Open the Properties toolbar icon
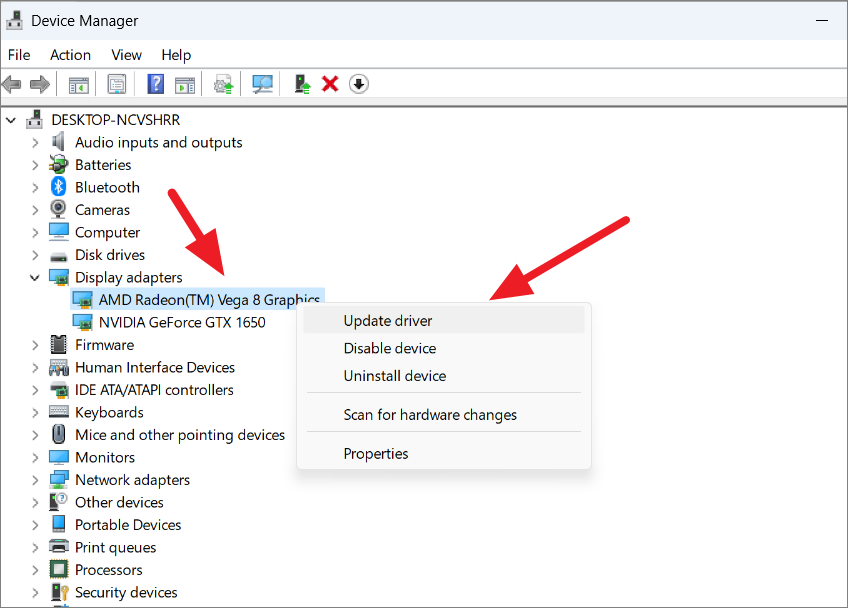 [117, 84]
